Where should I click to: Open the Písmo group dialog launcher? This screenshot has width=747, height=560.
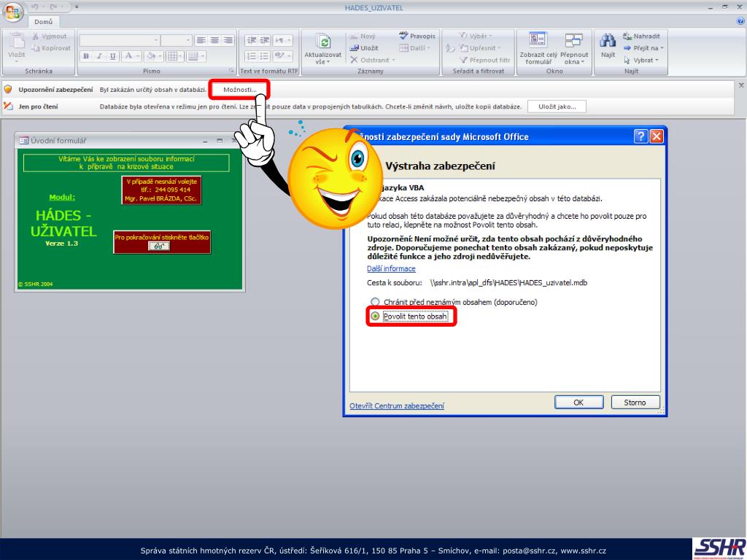pyautogui.click(x=231, y=71)
